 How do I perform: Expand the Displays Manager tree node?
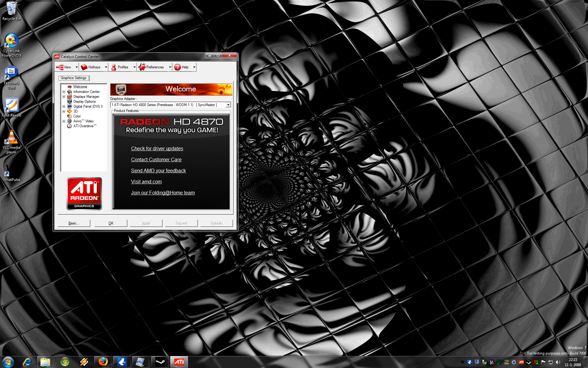64,97
